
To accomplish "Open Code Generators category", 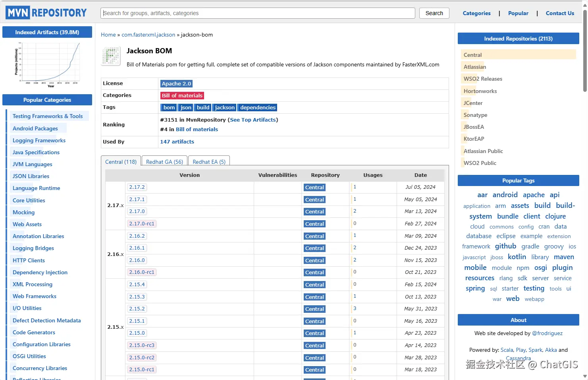I will (x=34, y=332).
